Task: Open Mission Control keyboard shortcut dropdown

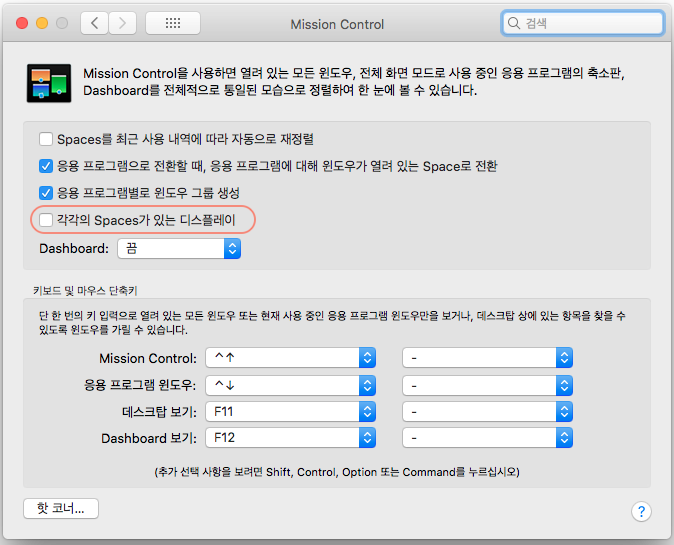Action: coord(291,358)
